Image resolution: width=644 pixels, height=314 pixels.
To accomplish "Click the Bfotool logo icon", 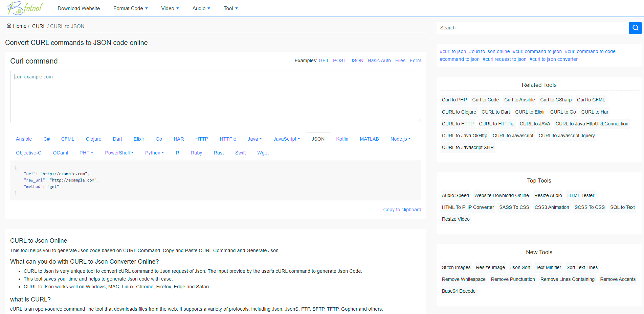I will point(15,8).
